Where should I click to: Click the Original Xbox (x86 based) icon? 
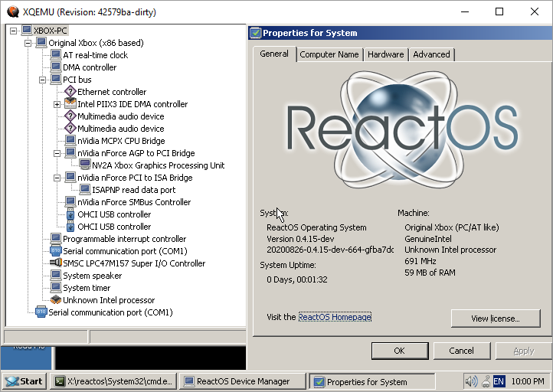[41, 43]
